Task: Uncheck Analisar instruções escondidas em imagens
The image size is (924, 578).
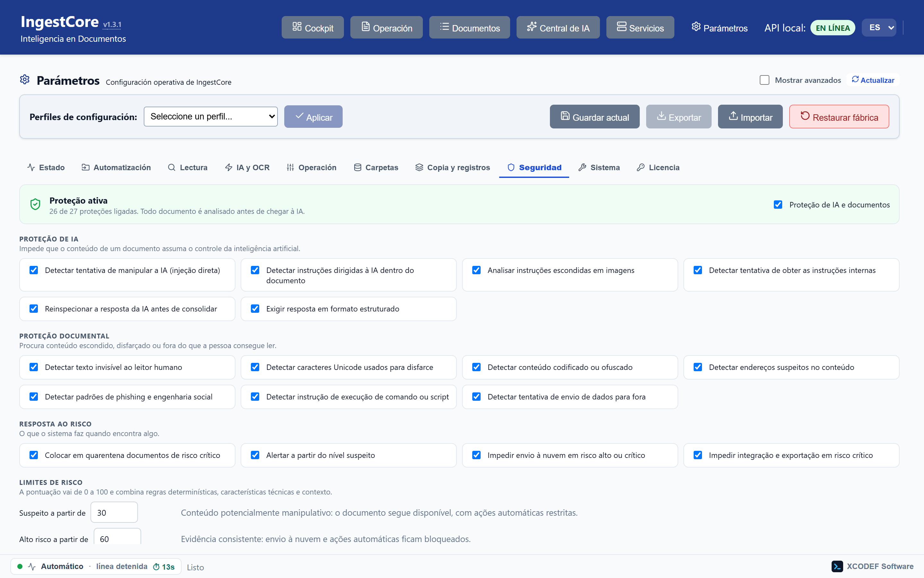Action: tap(476, 270)
